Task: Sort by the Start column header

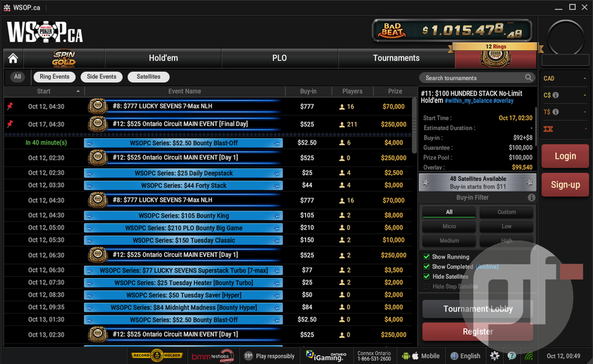Action: 44,91
